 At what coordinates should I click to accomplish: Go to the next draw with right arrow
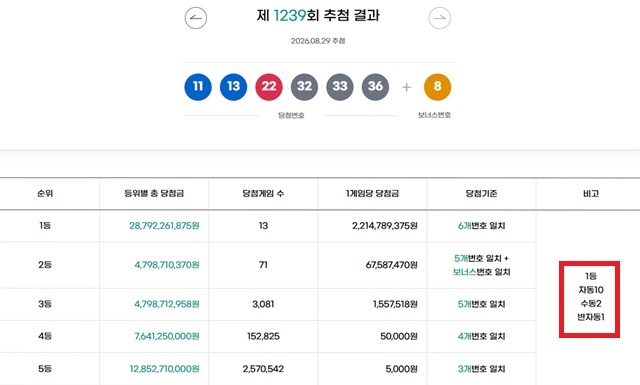(x=440, y=18)
